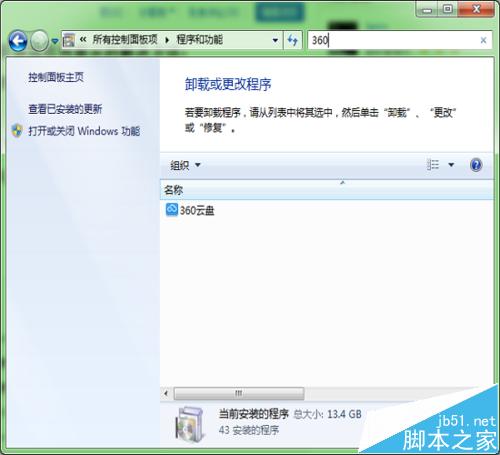
Task: Open recent pages dropdown beside Forward button
Action: coord(55,41)
